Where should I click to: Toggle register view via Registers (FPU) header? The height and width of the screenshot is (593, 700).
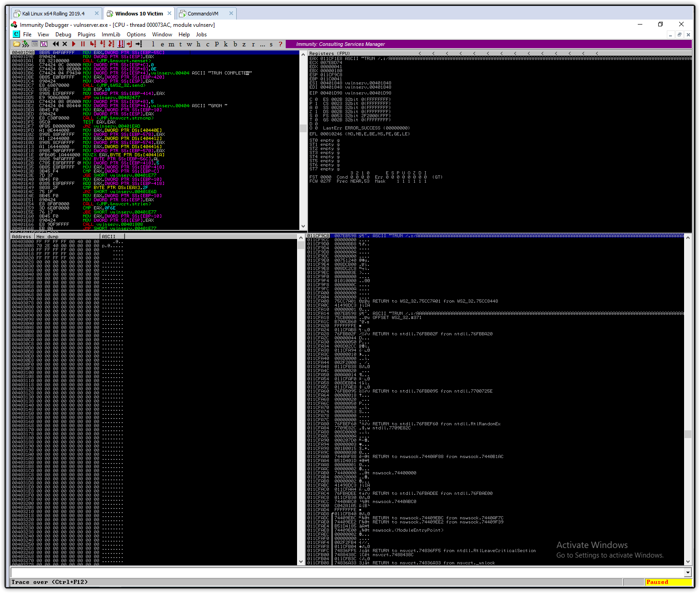point(330,53)
